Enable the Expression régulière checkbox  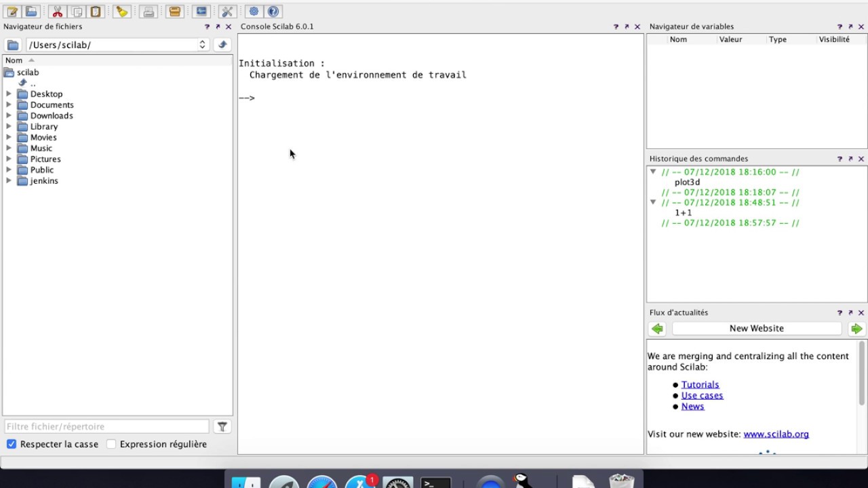tap(111, 444)
